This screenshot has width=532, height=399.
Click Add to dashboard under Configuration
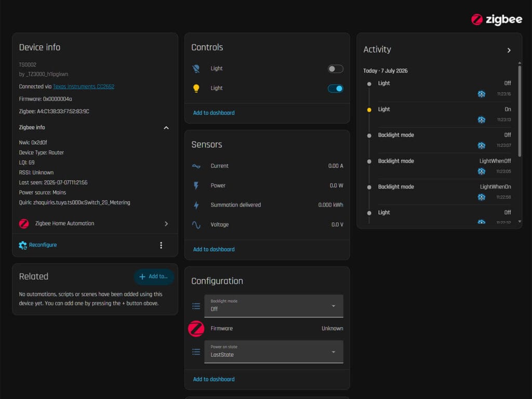(214, 379)
